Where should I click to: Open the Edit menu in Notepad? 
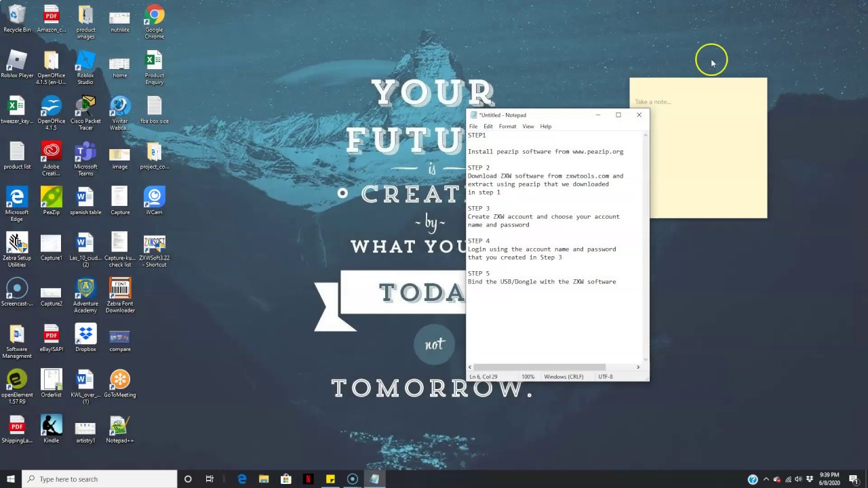coord(488,126)
